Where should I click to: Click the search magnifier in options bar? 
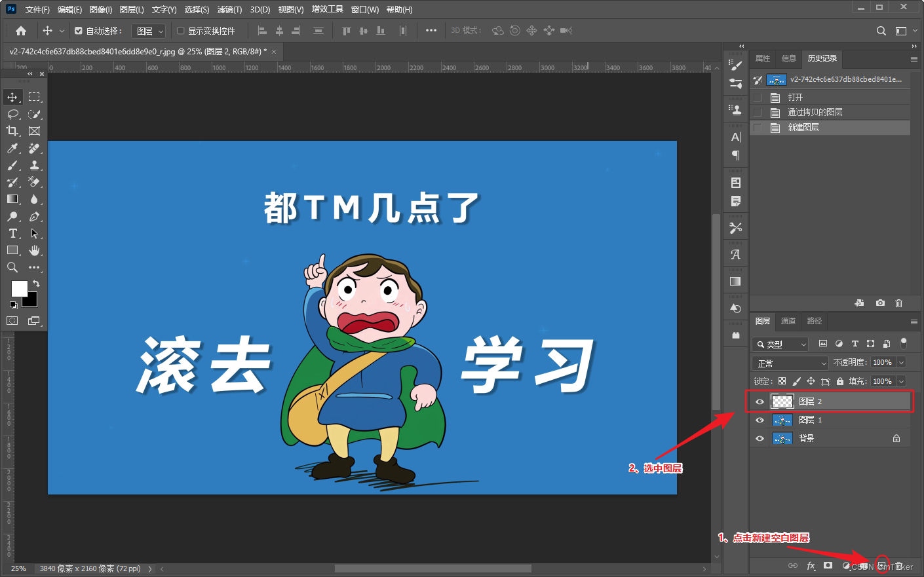(881, 31)
